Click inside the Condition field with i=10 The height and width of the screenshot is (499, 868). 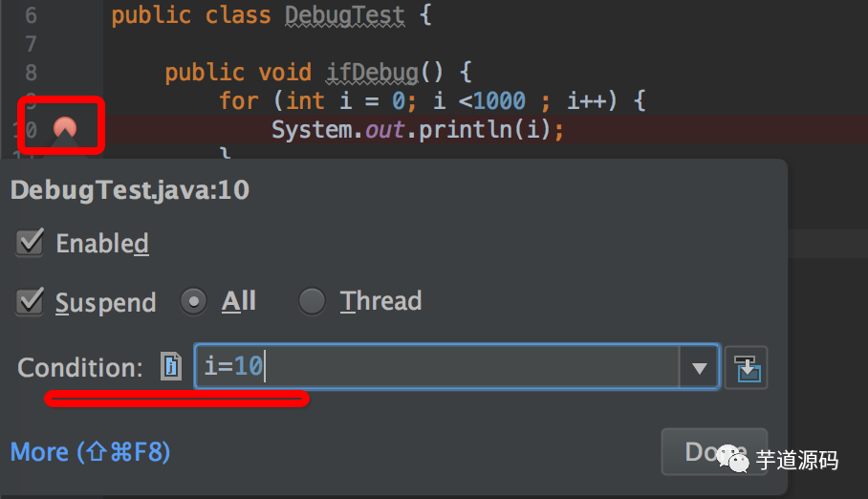point(436,367)
